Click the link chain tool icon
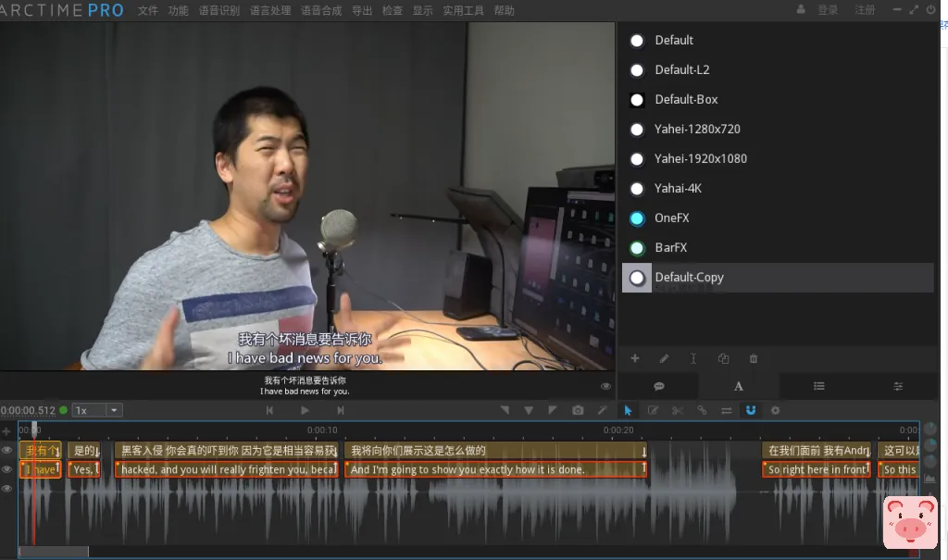948x560 pixels. [x=702, y=410]
